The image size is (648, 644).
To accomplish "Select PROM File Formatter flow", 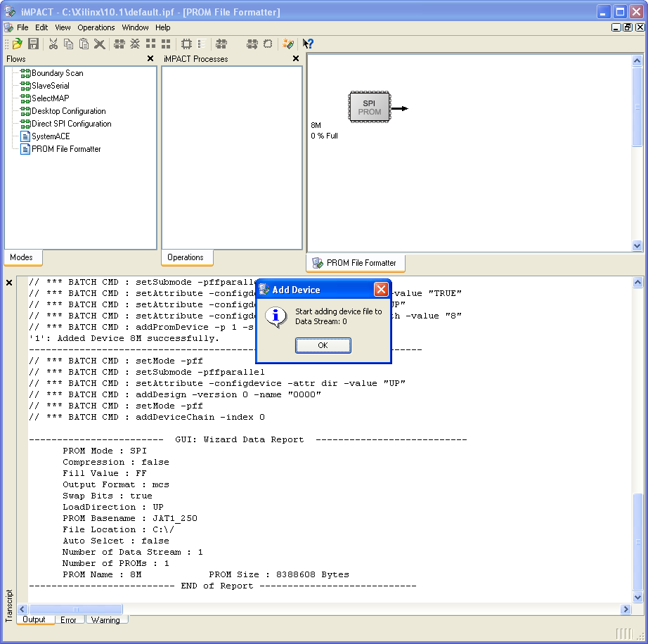I will [66, 149].
